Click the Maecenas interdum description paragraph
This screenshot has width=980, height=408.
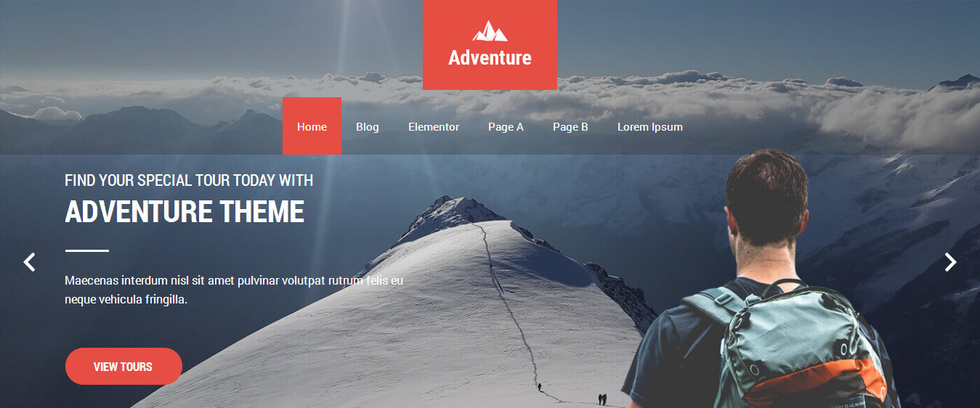point(234,290)
